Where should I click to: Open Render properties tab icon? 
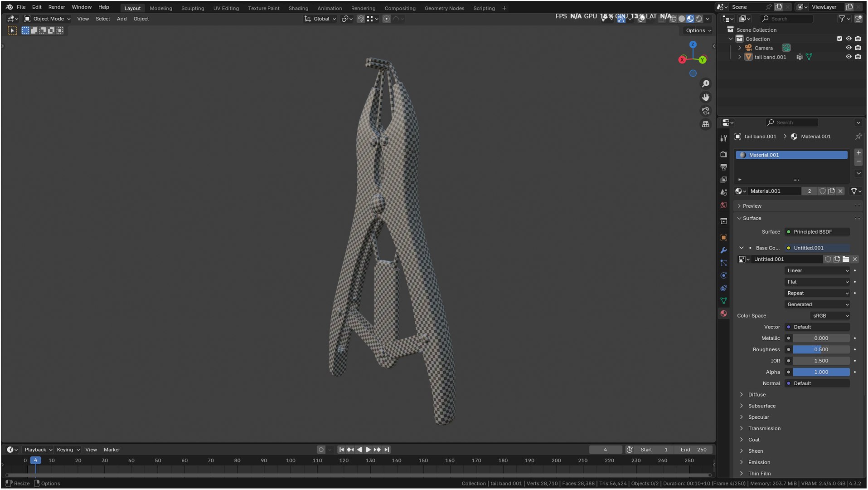(x=724, y=155)
